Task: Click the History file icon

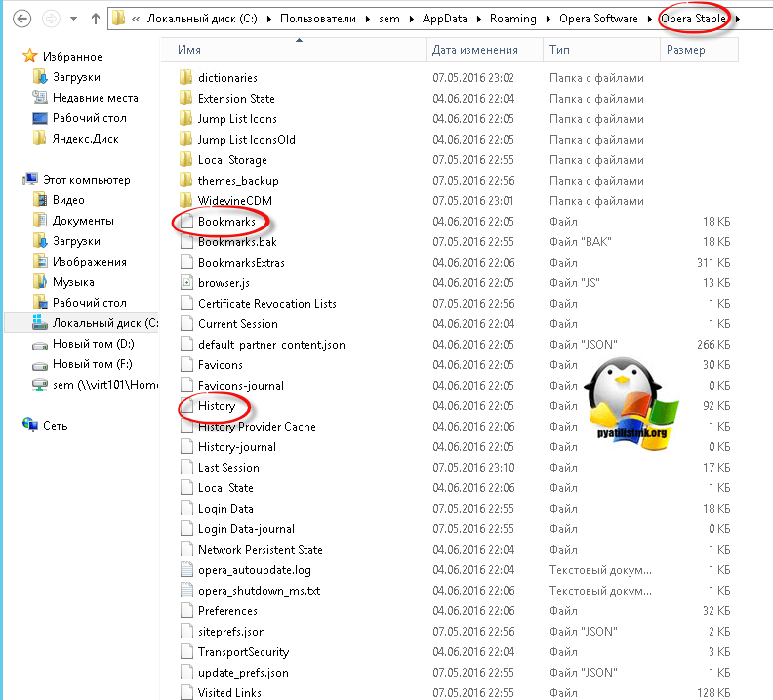Action: (x=186, y=406)
